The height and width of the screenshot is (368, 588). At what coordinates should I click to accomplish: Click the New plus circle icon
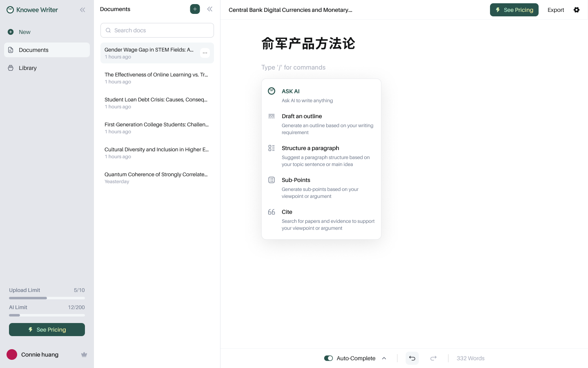click(11, 32)
